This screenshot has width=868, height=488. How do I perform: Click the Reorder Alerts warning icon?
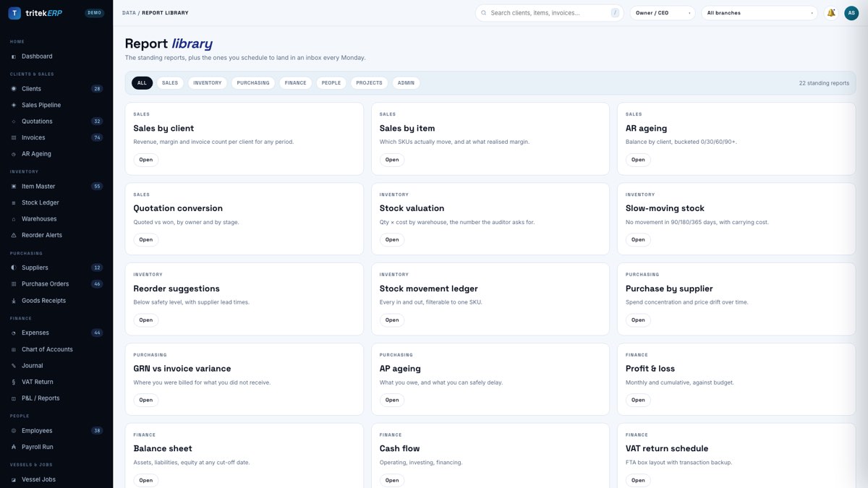[x=14, y=235]
